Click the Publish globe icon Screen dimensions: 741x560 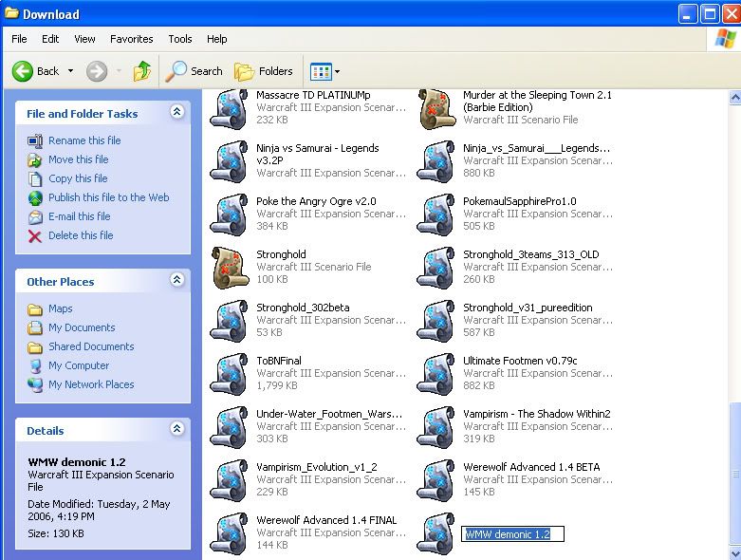pyautogui.click(x=35, y=198)
